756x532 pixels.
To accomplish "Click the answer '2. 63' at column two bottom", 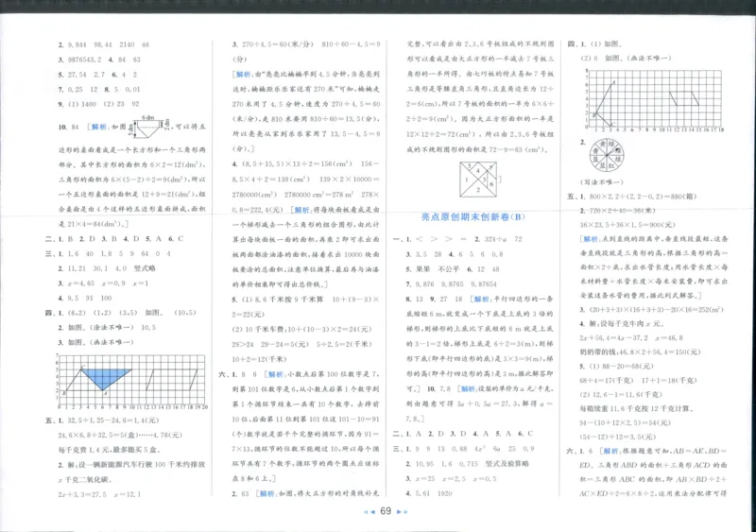I will (x=240, y=494).
